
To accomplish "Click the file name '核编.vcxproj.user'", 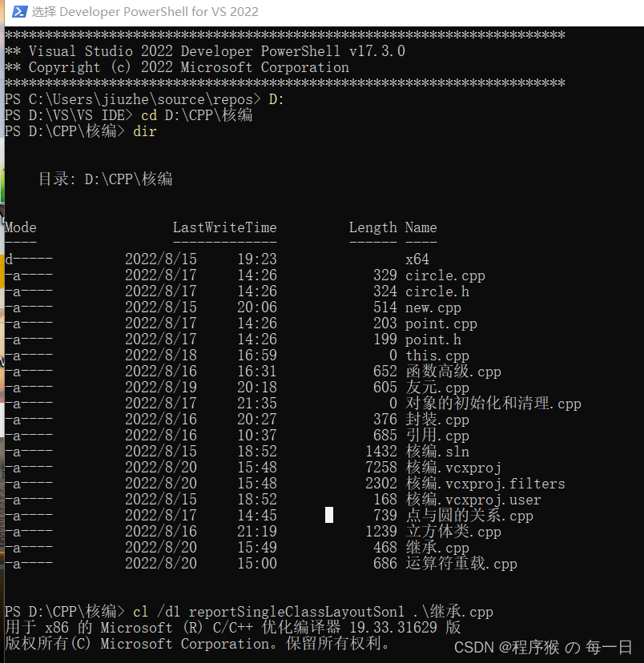I will pos(473,500).
